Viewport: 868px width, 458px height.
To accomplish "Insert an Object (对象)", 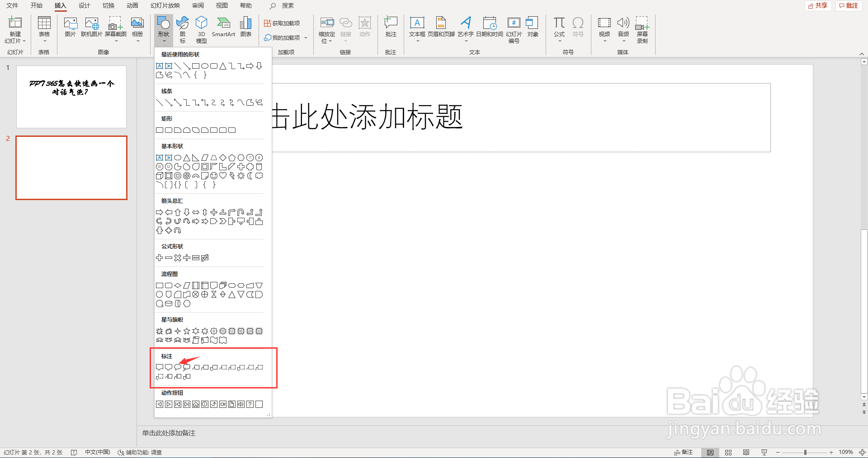I will [533, 27].
